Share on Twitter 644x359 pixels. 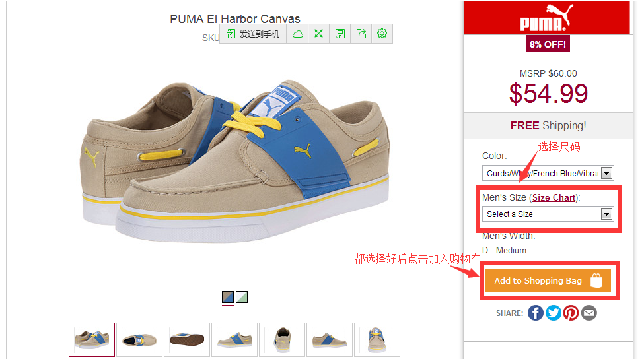[554, 313]
